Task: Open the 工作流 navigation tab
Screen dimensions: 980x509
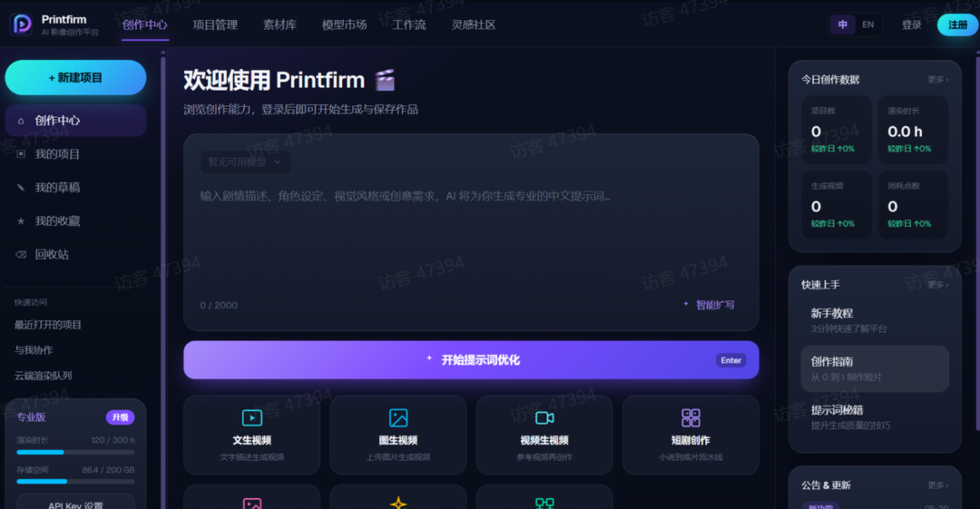Action: [408, 25]
